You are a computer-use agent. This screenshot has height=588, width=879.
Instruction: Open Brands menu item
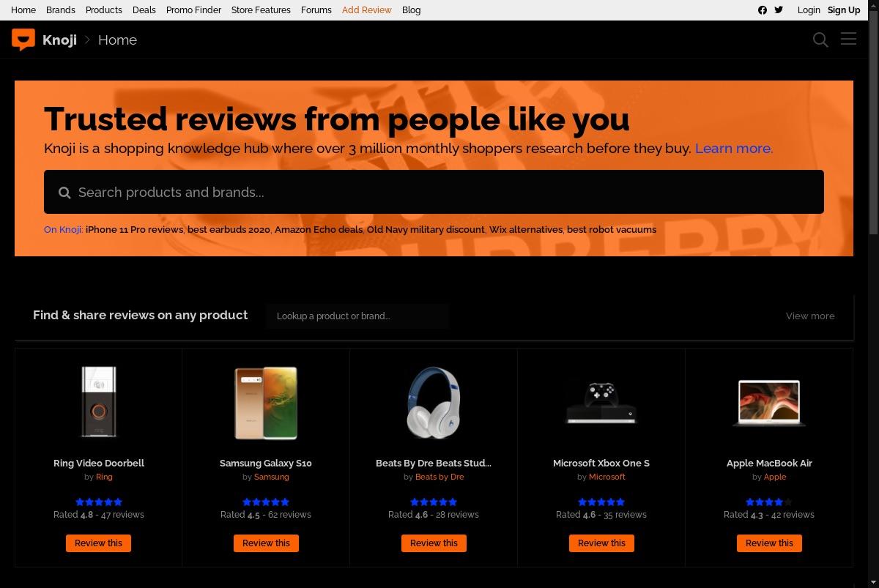(x=61, y=10)
